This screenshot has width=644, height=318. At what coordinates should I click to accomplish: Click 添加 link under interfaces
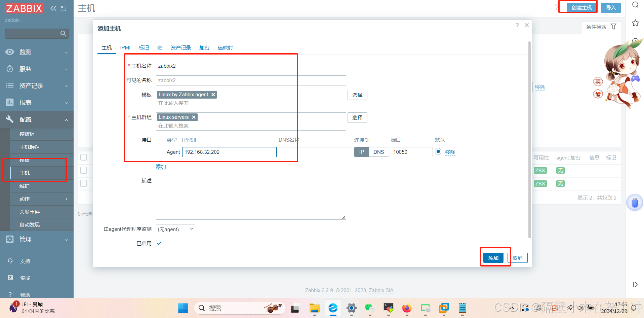[161, 167]
